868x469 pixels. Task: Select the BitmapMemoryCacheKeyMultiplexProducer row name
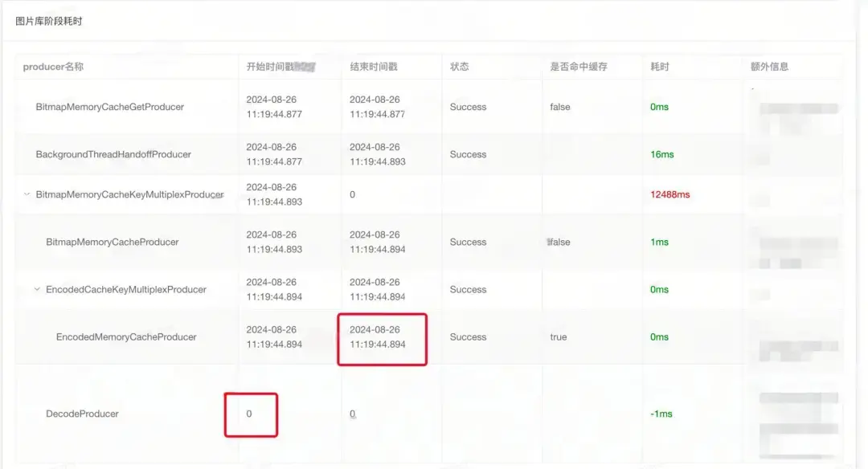point(129,194)
